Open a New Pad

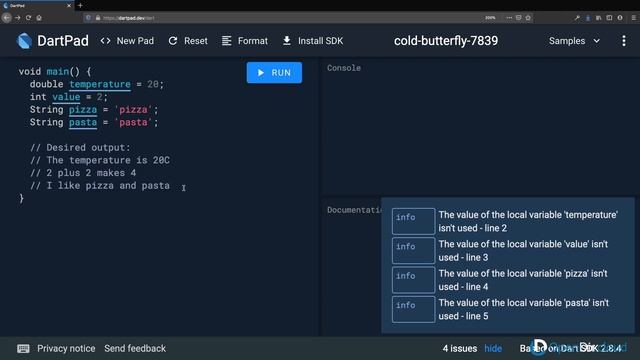[127, 41]
